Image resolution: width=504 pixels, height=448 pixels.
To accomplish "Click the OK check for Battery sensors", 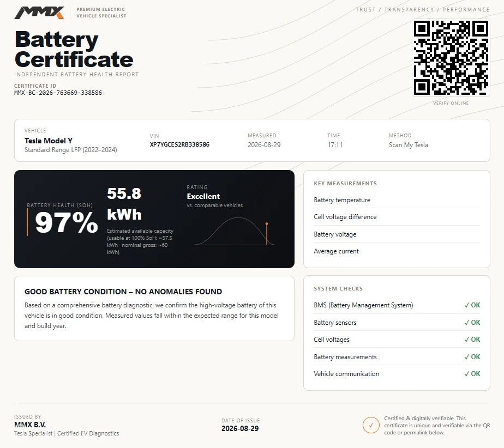I will coord(472,323).
